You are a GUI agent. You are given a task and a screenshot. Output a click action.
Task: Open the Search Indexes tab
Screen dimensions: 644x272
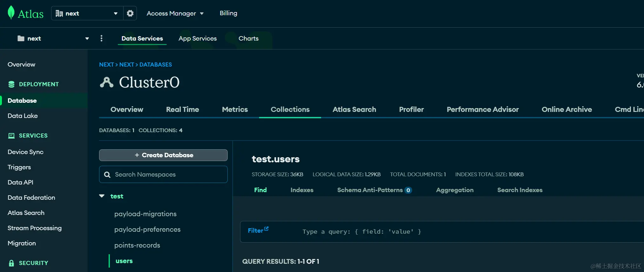(520, 190)
